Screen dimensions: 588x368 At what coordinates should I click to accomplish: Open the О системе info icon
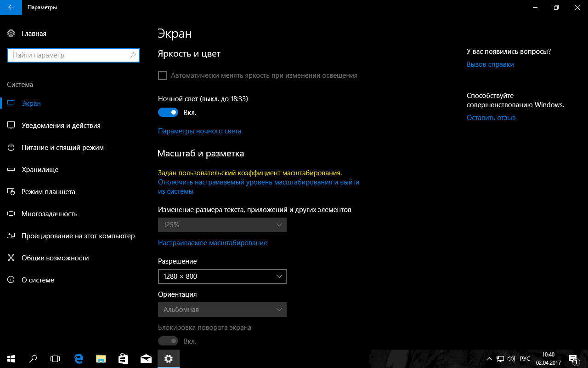(11, 280)
